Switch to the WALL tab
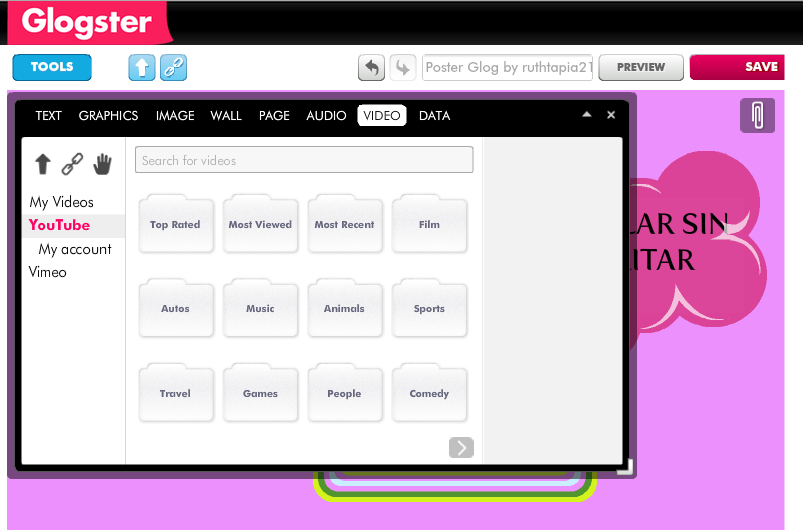This screenshot has width=803, height=530. [226, 116]
